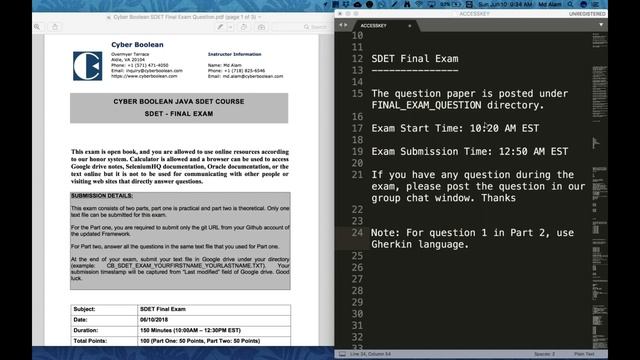Click the 'Gherkin language.' text in editor
640x360 pixels.
tap(420, 244)
